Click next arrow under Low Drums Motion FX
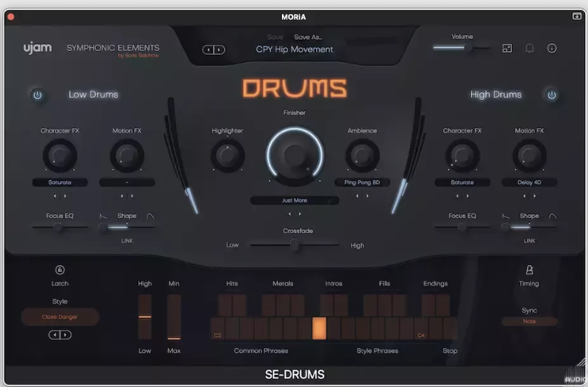This screenshot has height=387, width=588. point(132,196)
